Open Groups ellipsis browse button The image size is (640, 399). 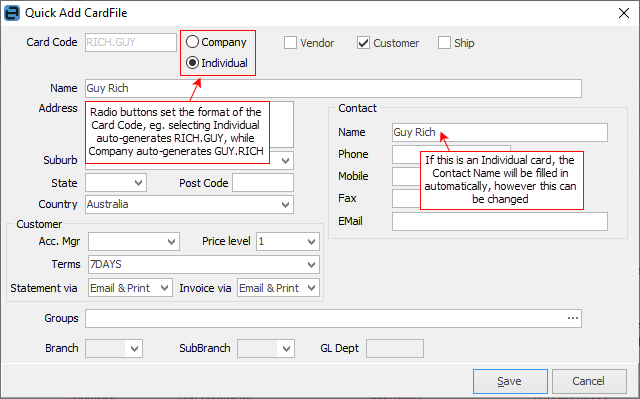click(x=573, y=318)
